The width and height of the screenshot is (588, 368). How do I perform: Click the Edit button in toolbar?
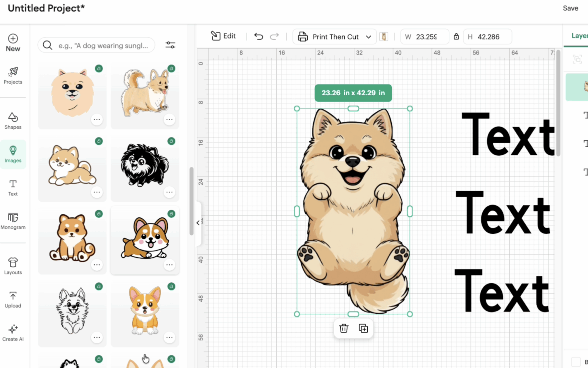[223, 36]
